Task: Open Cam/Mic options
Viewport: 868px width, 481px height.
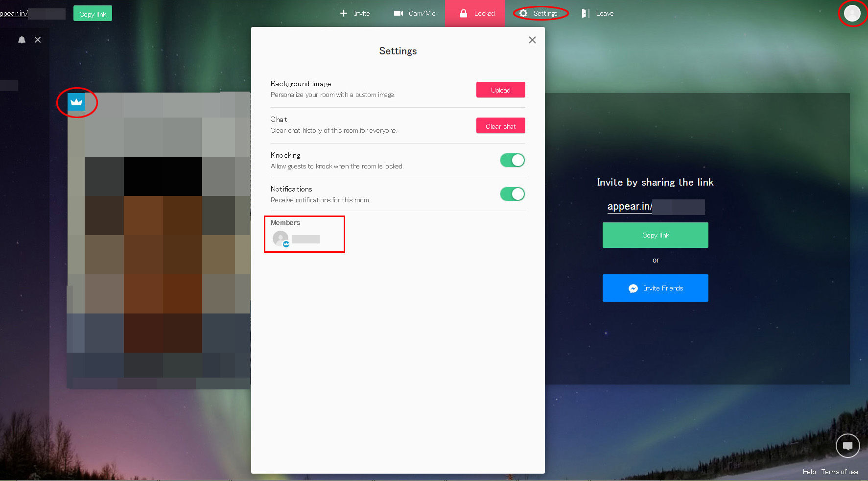Action: click(414, 13)
